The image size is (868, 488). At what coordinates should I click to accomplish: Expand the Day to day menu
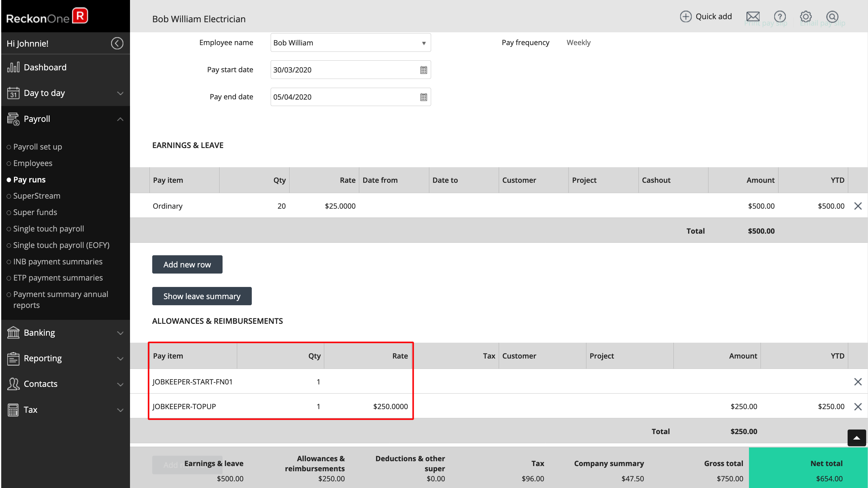(120, 93)
